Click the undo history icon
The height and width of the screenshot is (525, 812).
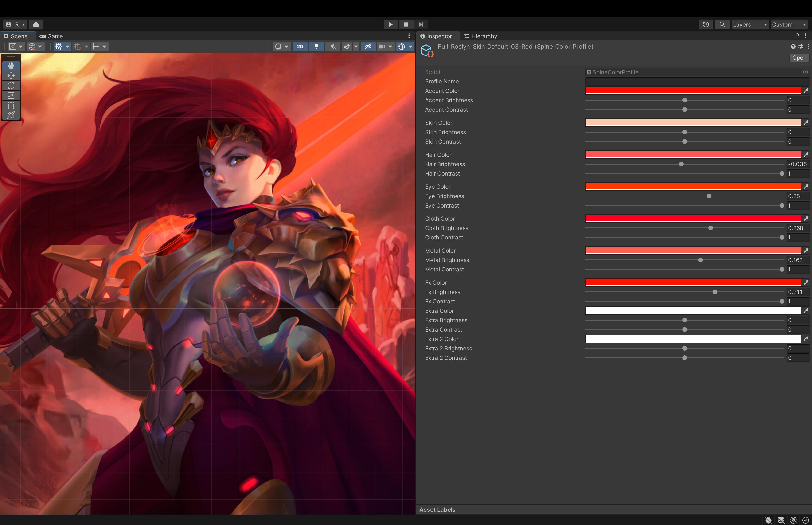(706, 24)
